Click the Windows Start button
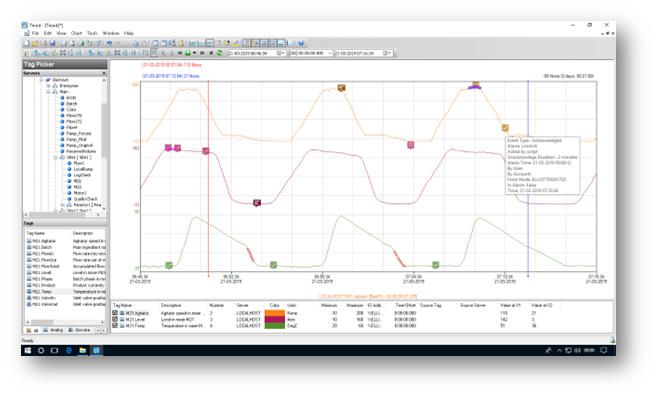The width and height of the screenshot is (658, 398). [28, 350]
